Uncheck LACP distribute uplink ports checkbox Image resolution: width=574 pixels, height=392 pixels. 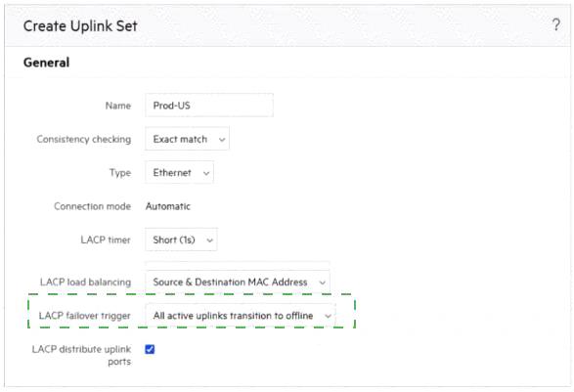150,349
